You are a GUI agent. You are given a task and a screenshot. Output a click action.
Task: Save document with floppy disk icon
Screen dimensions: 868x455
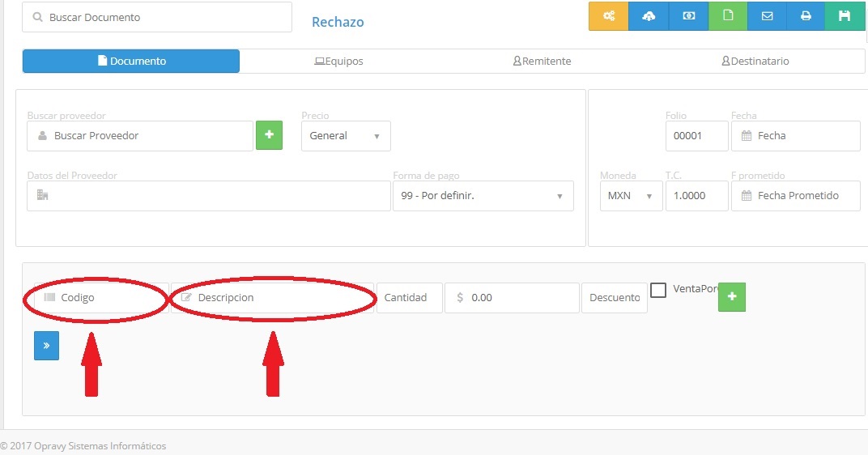point(845,16)
